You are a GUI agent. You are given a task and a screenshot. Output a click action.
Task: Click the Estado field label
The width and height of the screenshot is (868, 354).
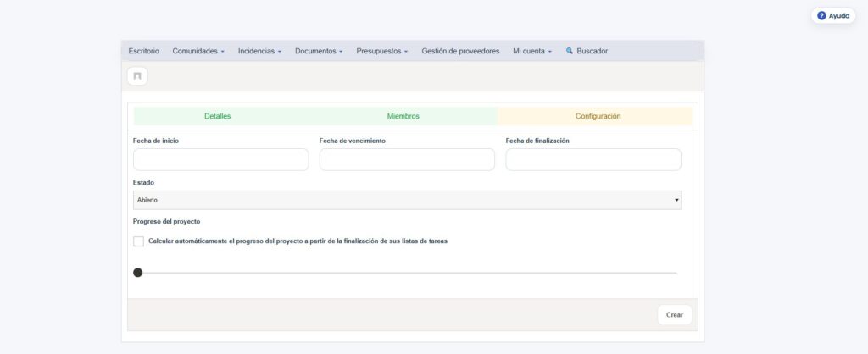[144, 183]
